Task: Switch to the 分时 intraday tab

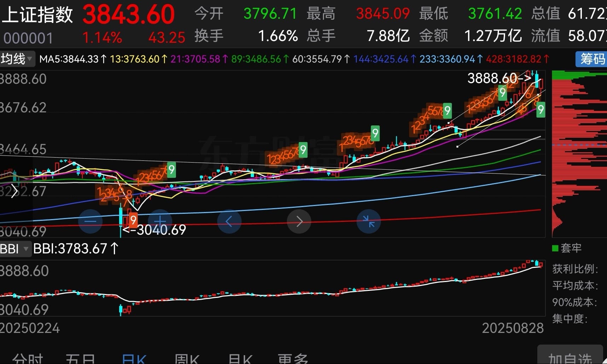Action: tap(28, 359)
